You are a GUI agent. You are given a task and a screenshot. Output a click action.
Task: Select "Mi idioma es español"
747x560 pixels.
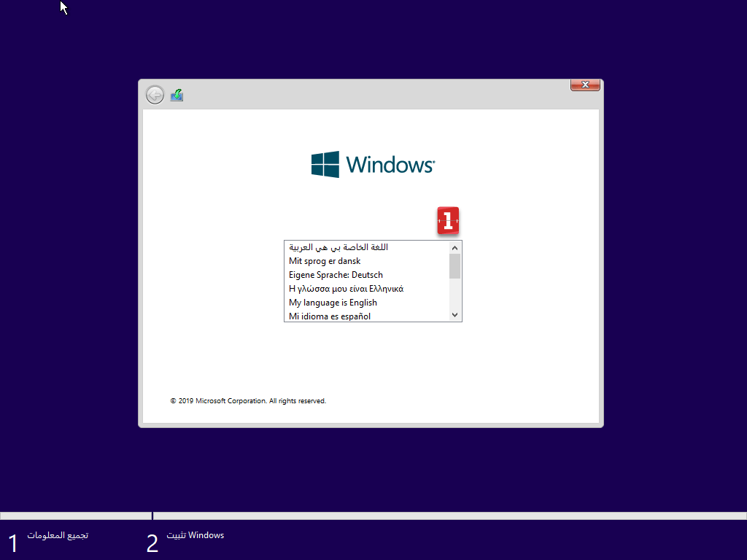(x=367, y=316)
